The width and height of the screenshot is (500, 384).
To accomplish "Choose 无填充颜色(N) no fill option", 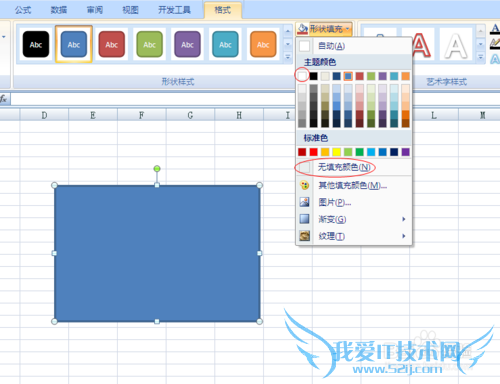I will tap(354, 167).
